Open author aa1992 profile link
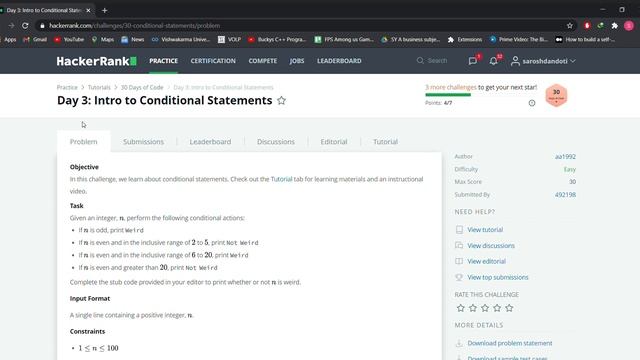Viewport: 640px width, 360px height. tap(565, 157)
